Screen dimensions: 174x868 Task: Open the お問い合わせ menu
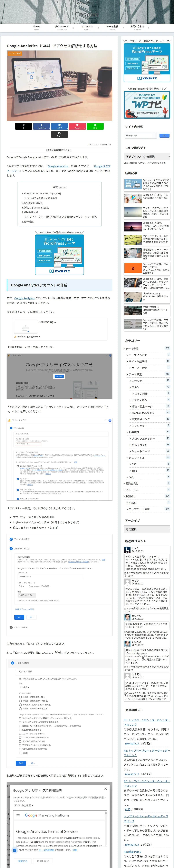pos(137,28)
